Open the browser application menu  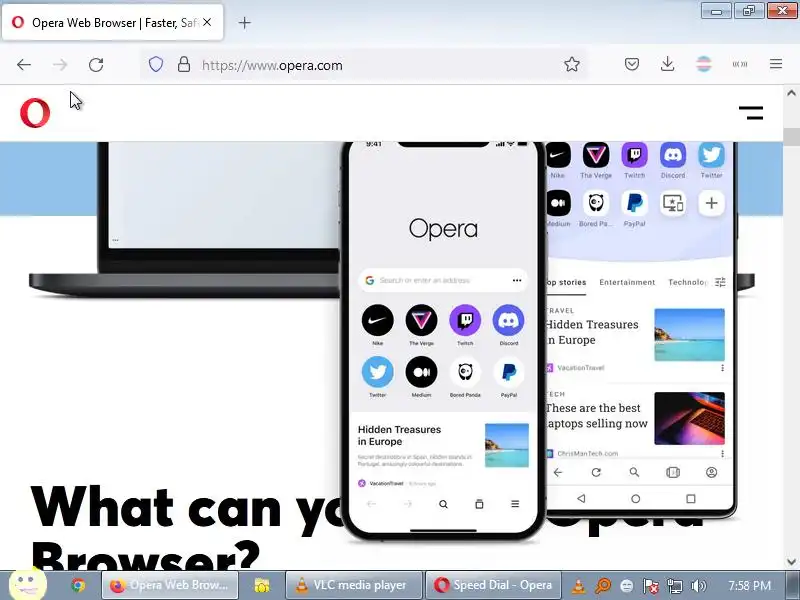pos(776,64)
